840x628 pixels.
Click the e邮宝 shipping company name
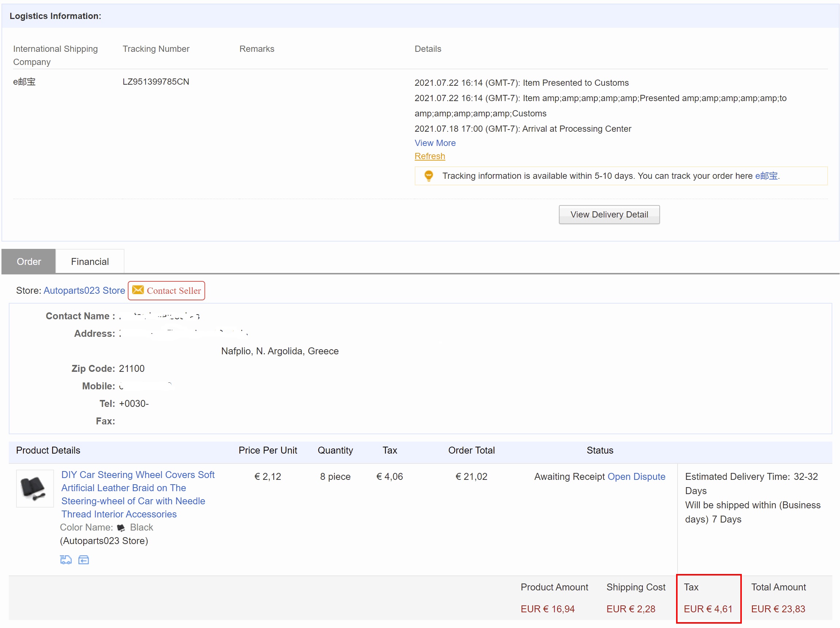click(24, 82)
